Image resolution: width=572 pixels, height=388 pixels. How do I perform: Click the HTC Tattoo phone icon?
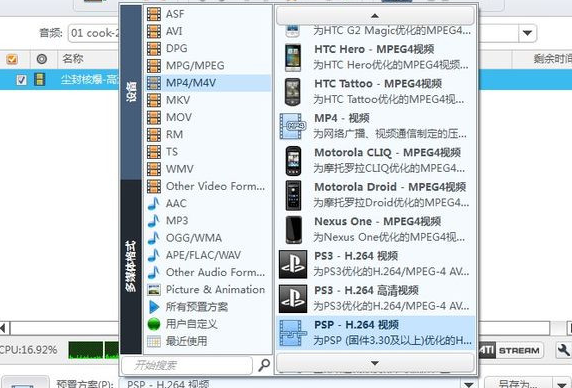click(293, 92)
